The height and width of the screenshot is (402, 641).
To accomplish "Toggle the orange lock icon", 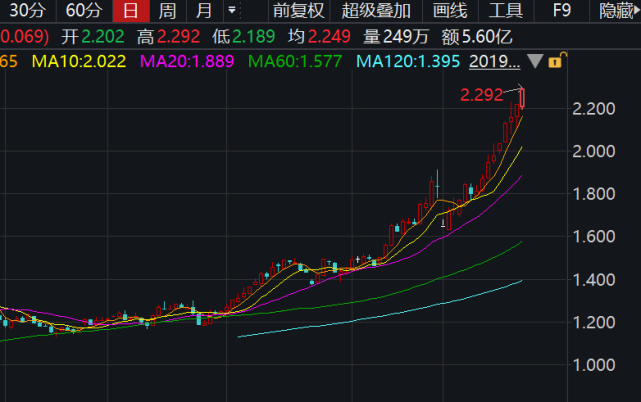I will click(x=557, y=61).
